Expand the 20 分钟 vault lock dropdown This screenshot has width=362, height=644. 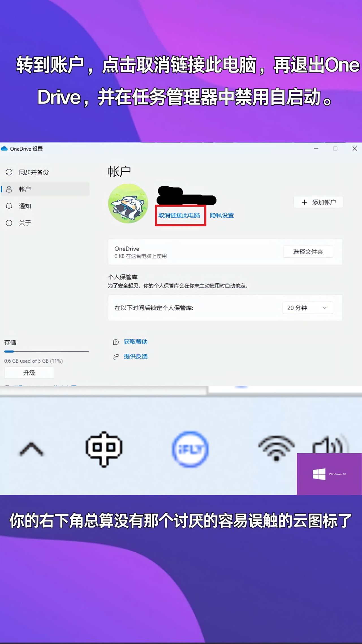pyautogui.click(x=307, y=308)
